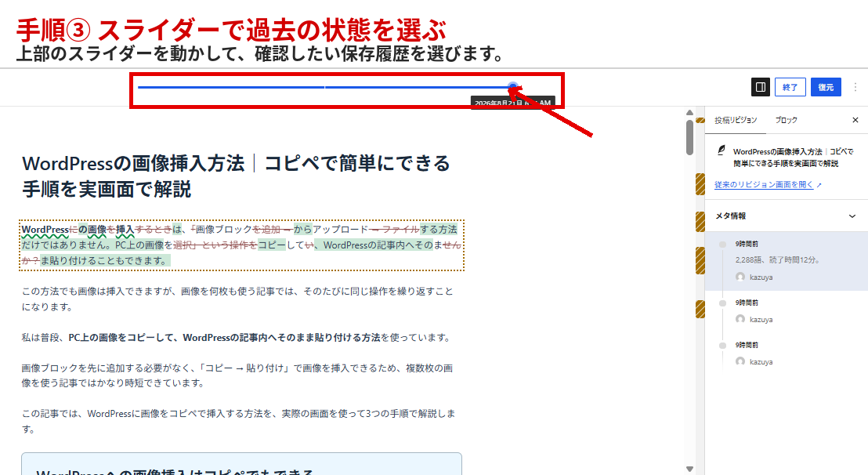Click the post quill icon in sidebar
This screenshot has height=475, width=868.
(722, 150)
